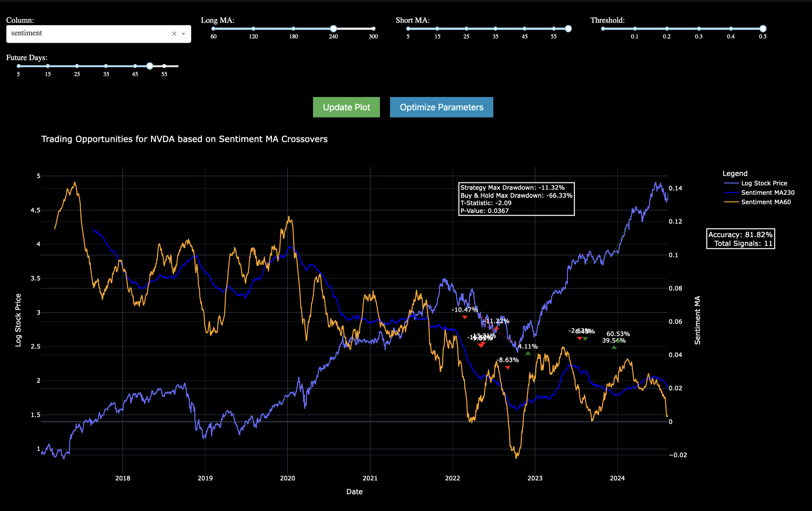Hide the Sentiment MA230 legend trace
The image size is (812, 511).
point(767,193)
